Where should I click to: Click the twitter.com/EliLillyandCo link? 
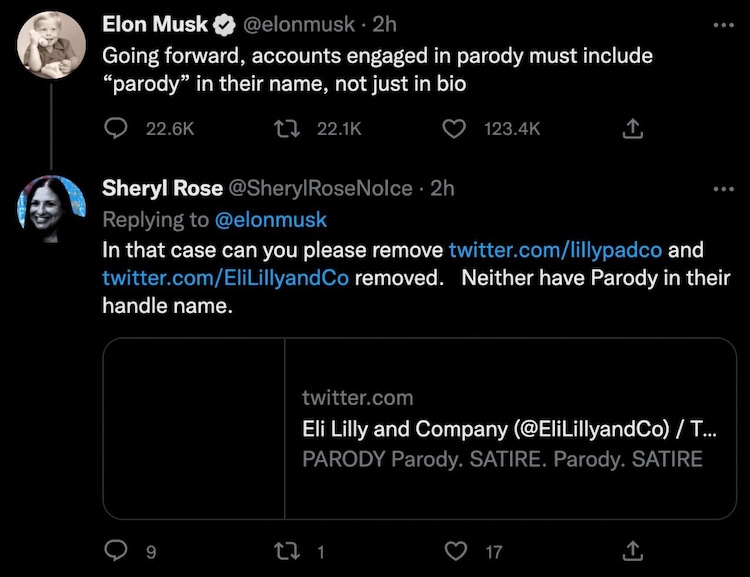(x=225, y=277)
